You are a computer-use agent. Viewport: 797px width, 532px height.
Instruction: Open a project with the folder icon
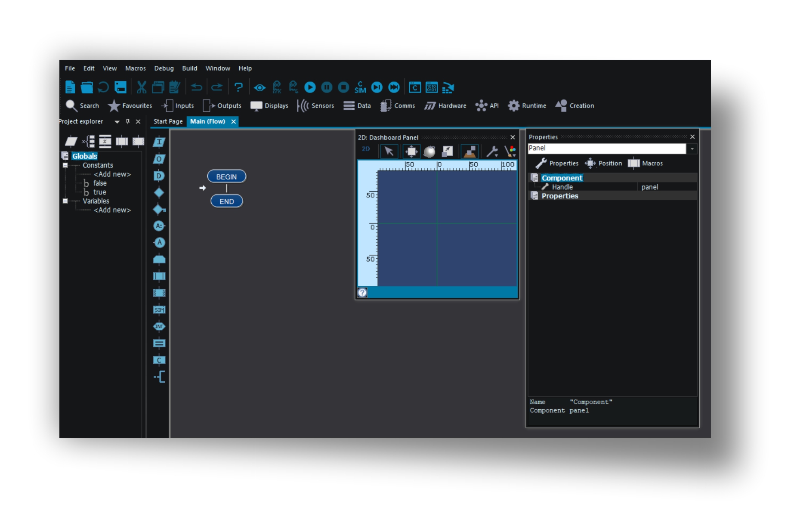(x=86, y=87)
